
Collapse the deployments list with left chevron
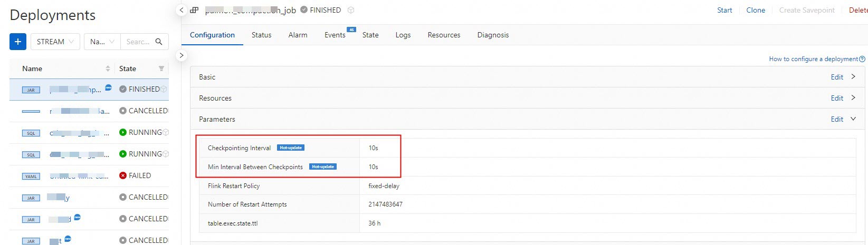click(x=182, y=10)
